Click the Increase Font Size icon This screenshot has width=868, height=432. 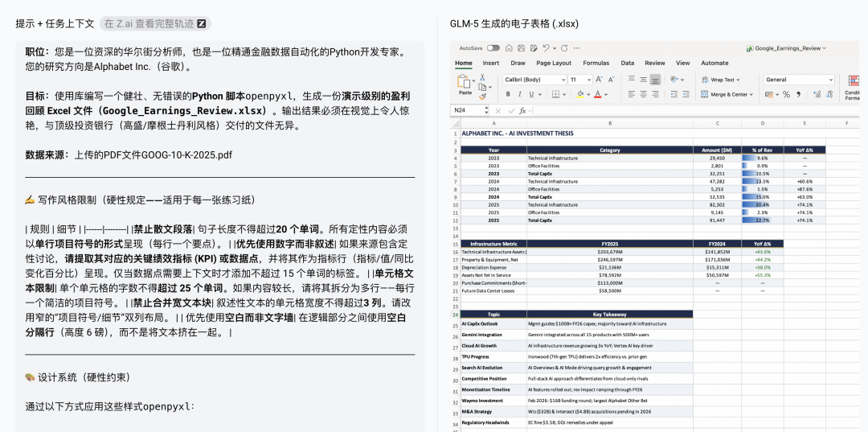coord(600,80)
